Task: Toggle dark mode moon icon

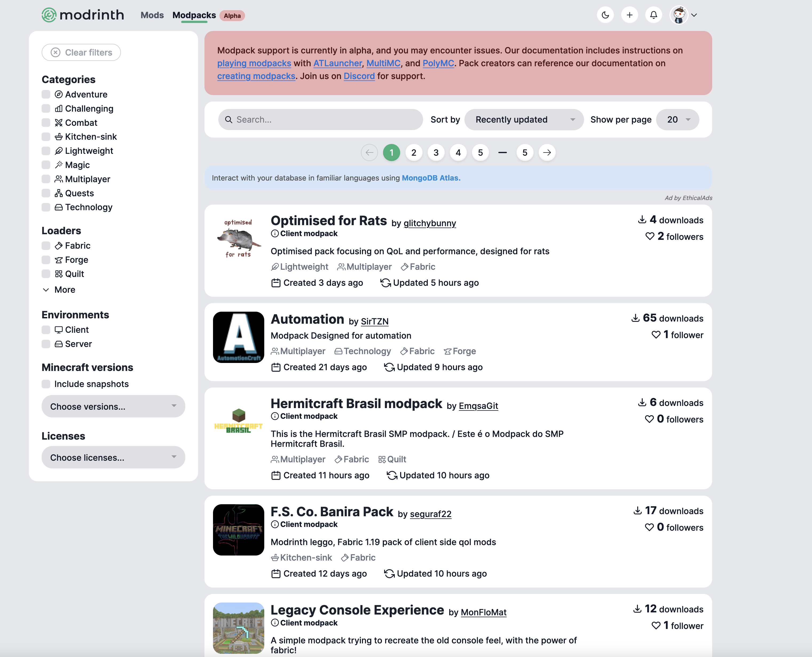Action: click(605, 15)
